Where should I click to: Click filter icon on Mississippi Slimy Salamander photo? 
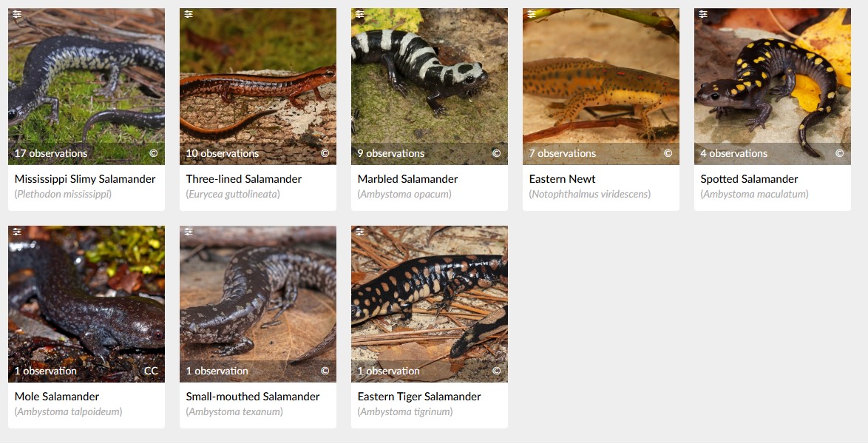17,14
